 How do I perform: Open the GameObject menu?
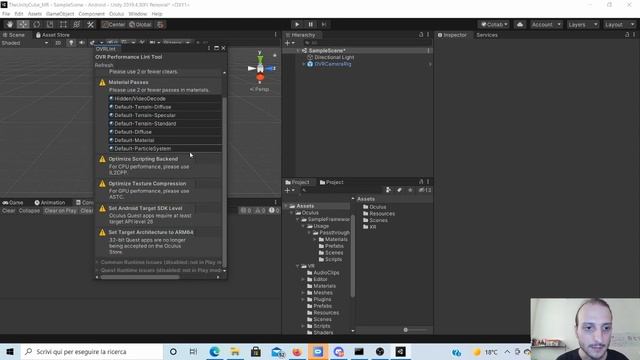[x=60, y=14]
